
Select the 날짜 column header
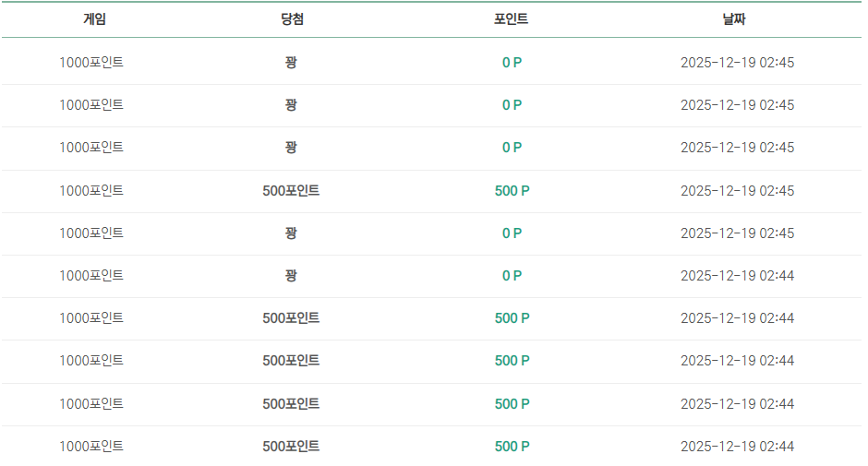[734, 19]
